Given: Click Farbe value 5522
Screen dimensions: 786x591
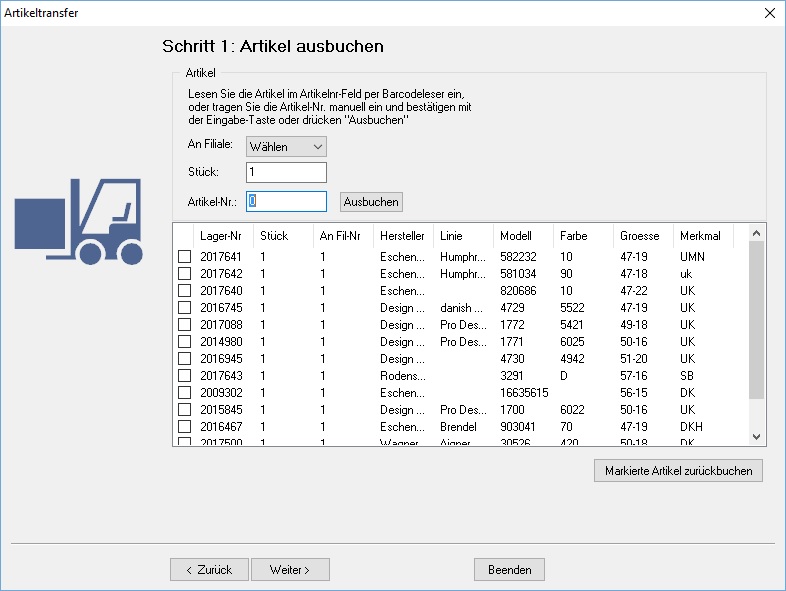Looking at the screenshot, I should (572, 308).
